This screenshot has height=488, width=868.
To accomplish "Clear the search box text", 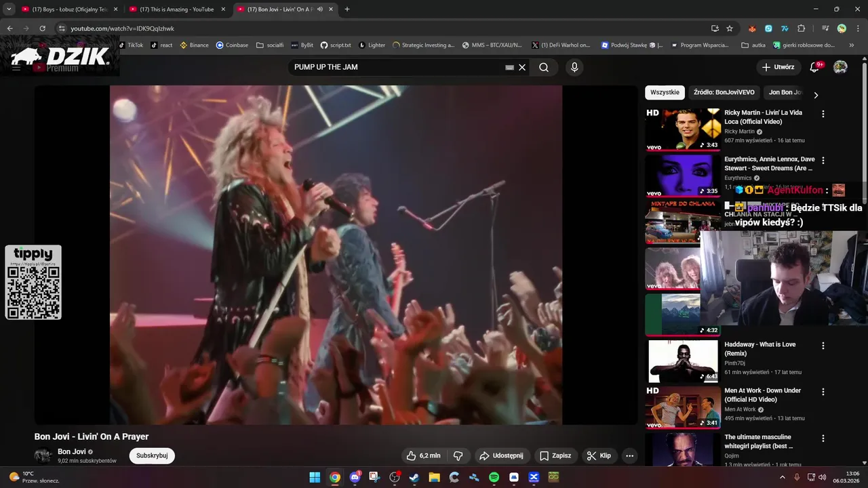I will 522,67.
